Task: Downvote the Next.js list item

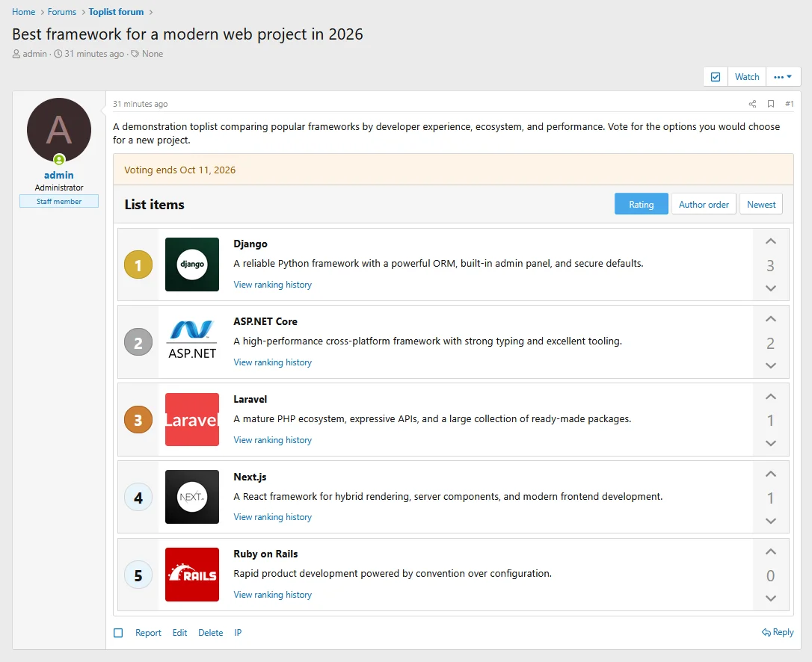Action: (771, 521)
